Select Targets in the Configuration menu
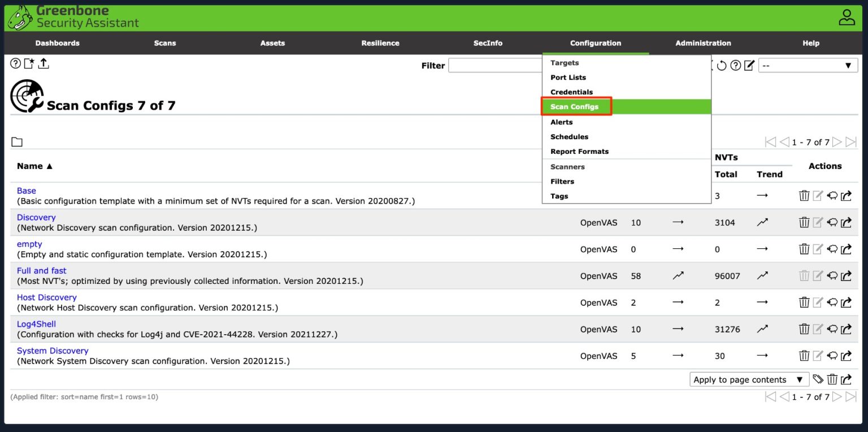Viewport: 868px width, 432px height. (626, 63)
